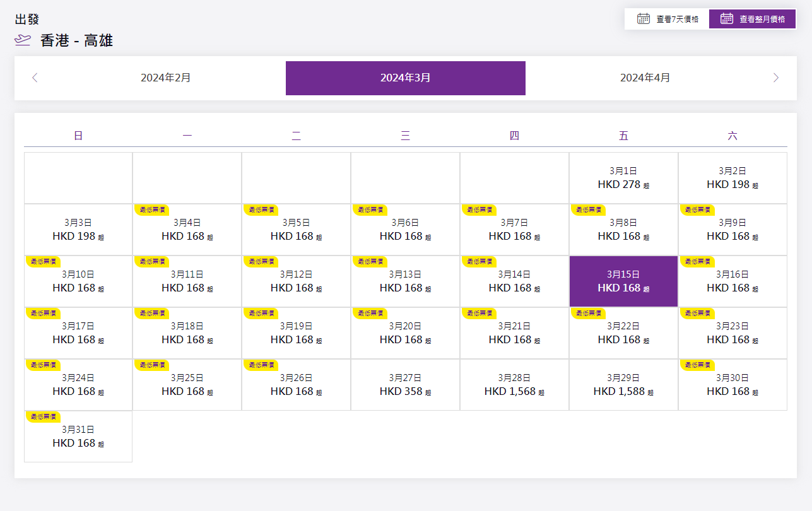Open the 2024年2月 month tab
Image resolution: width=812 pixels, height=511 pixels.
click(165, 78)
